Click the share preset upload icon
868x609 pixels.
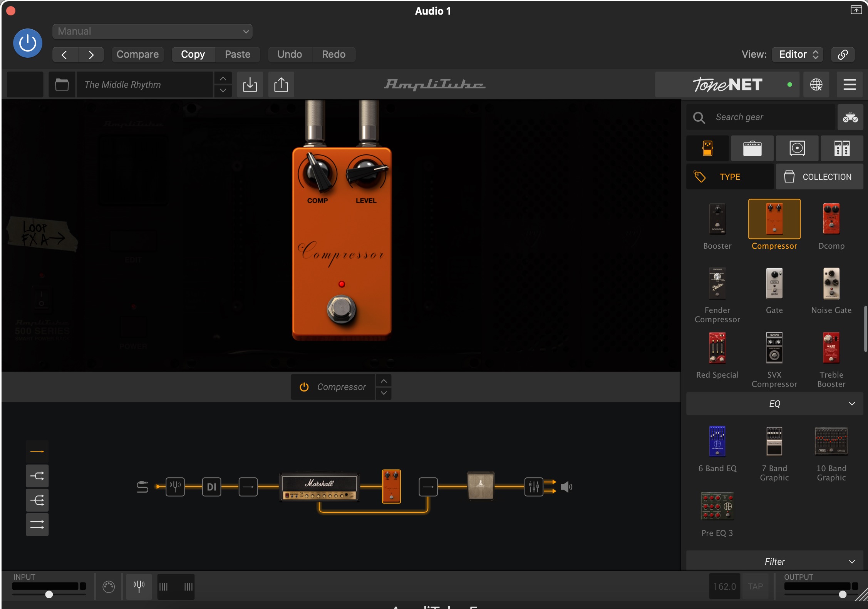tap(281, 84)
